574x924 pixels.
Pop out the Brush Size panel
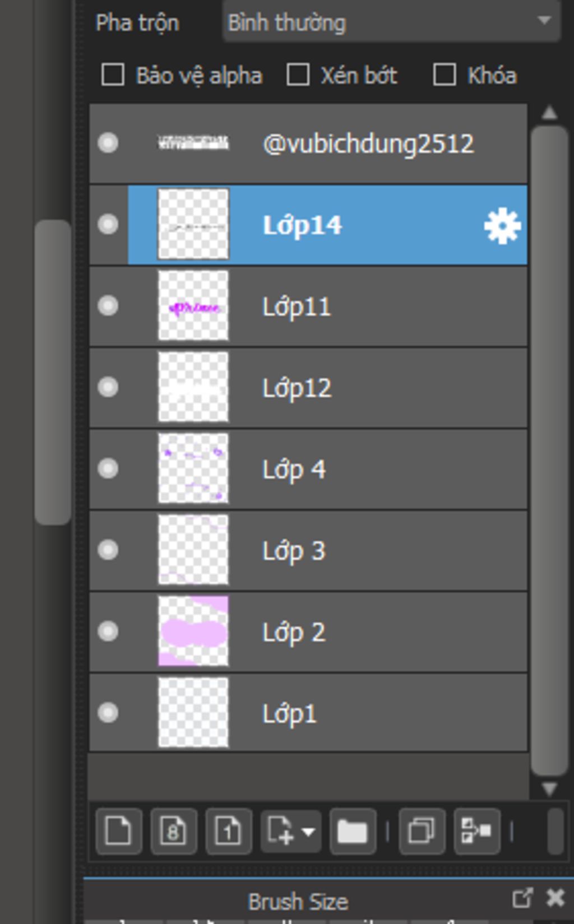(x=522, y=898)
